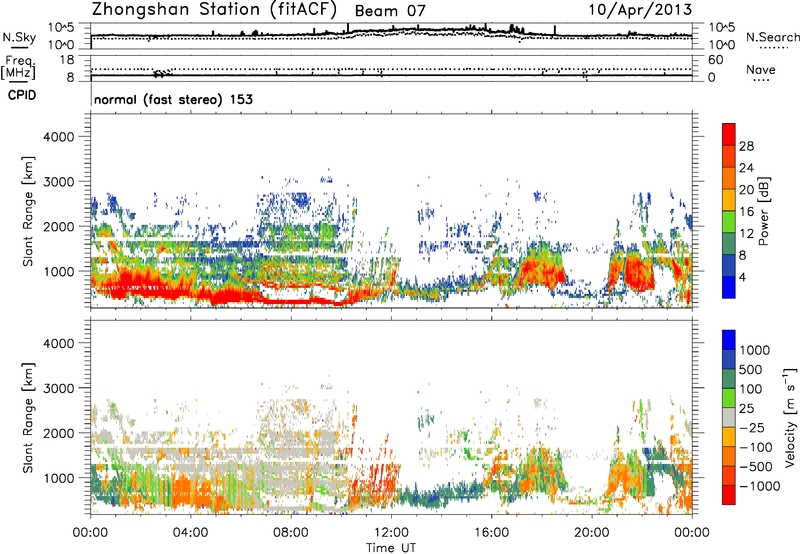Click the '4000' tick on the power panel

(59, 137)
